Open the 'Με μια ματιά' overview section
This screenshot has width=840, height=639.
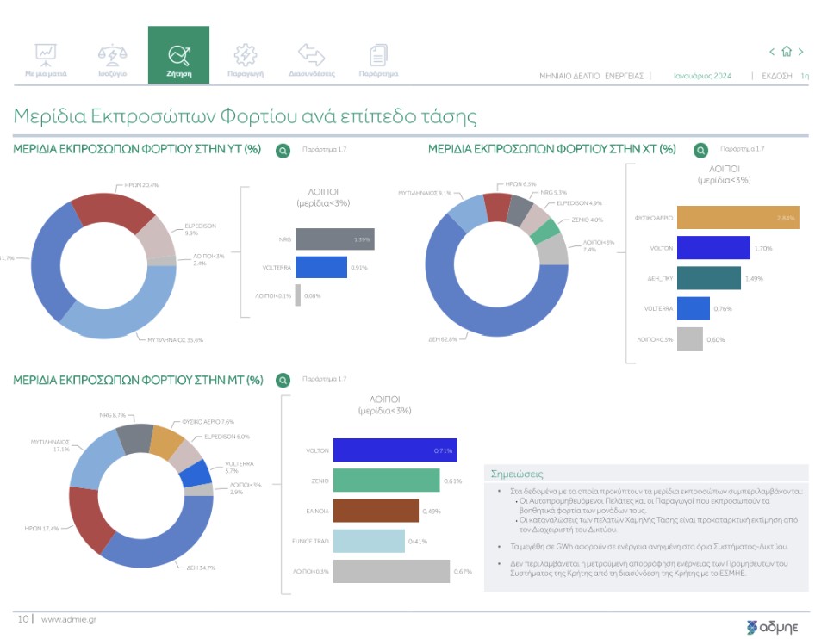click(46, 59)
